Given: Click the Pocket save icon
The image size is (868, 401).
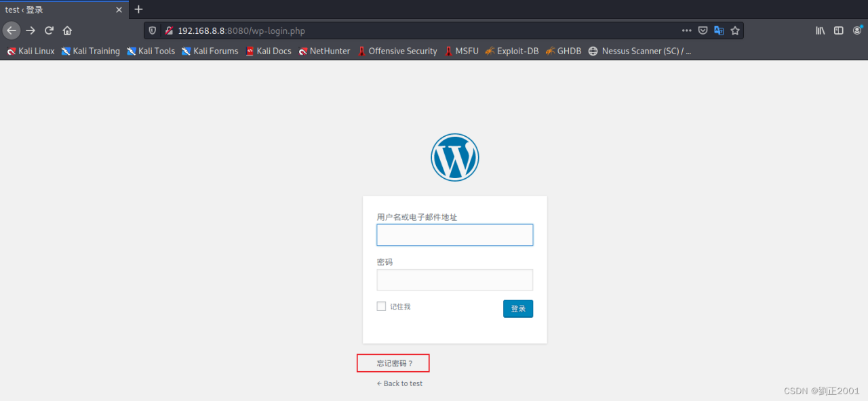Looking at the screenshot, I should pos(703,30).
